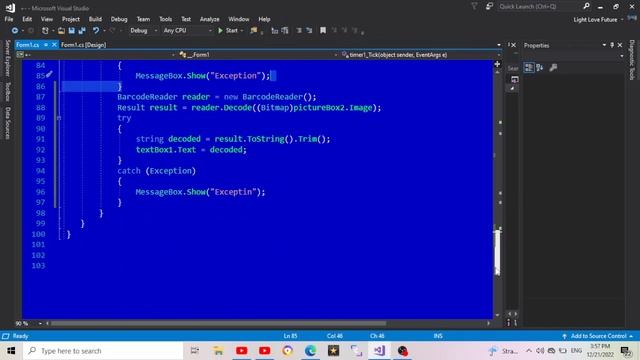Save the current file with the Save icon

[x=71, y=31]
